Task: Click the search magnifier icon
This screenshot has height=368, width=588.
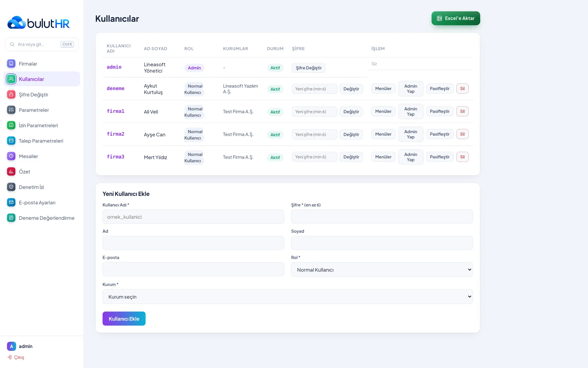Action: [12, 44]
